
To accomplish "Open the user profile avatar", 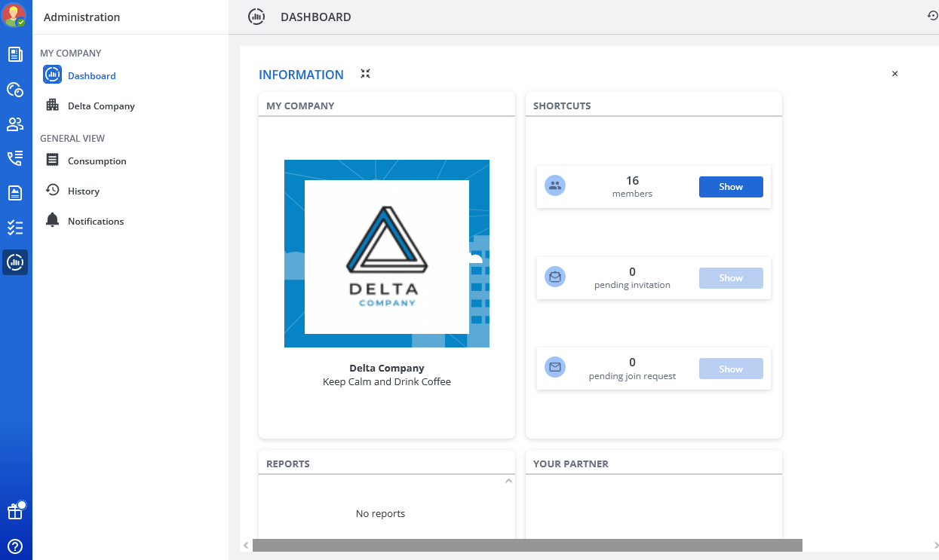I will click(x=15, y=15).
